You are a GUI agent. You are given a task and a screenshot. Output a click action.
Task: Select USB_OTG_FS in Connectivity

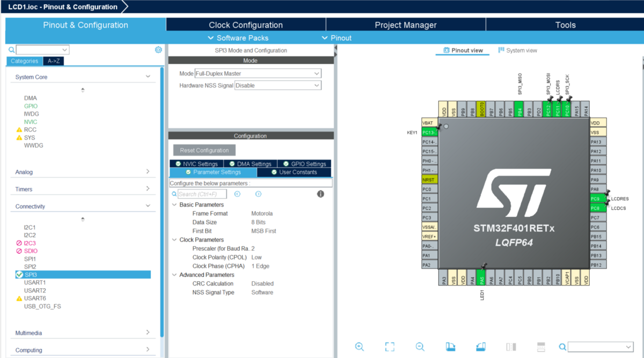[42, 306]
